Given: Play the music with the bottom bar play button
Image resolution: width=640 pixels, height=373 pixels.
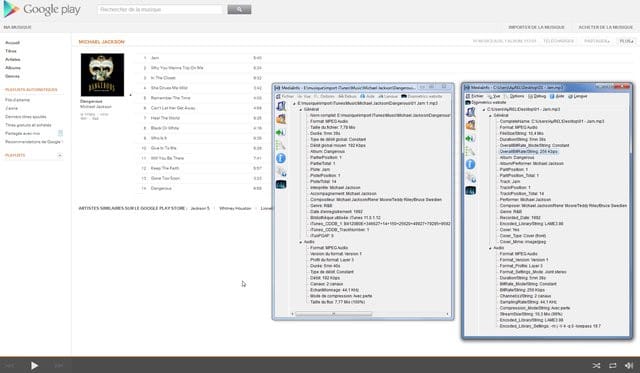Looking at the screenshot, I should click(34, 365).
